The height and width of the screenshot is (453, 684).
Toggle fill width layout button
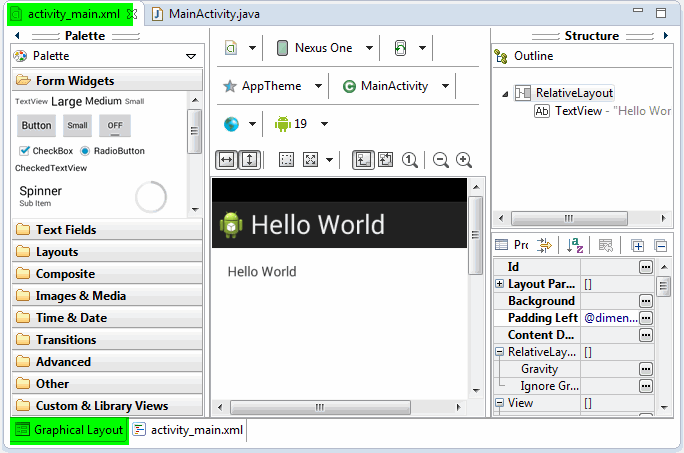click(226, 160)
